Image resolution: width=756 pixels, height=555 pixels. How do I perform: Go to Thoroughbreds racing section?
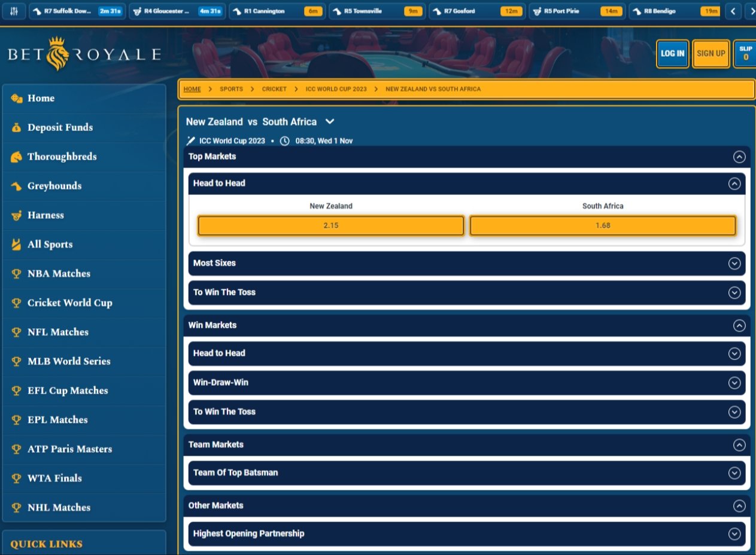pos(84,157)
